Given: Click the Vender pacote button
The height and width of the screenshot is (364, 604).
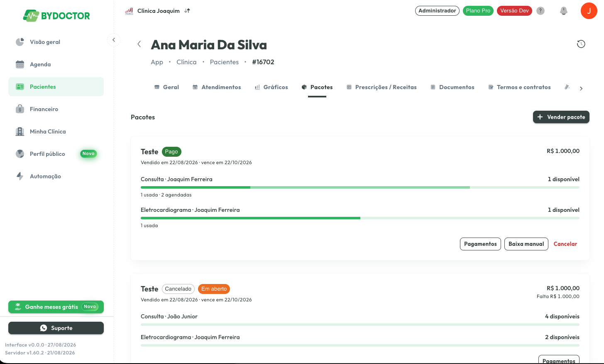Looking at the screenshot, I should pos(561,117).
